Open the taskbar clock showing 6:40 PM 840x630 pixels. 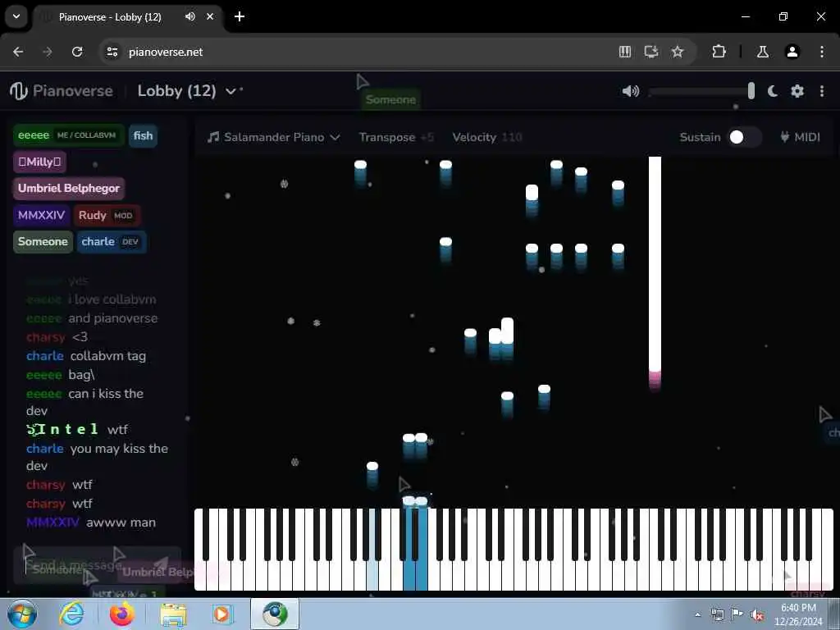pos(798,614)
